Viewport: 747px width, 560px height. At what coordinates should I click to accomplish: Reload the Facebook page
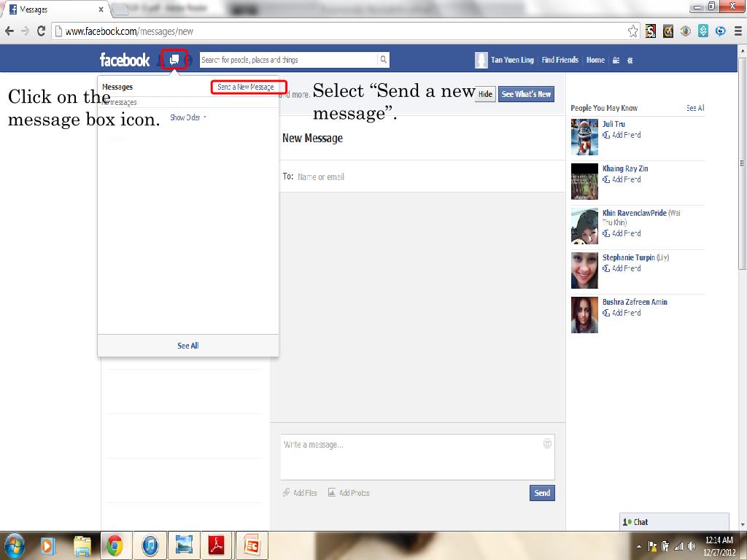(41, 31)
